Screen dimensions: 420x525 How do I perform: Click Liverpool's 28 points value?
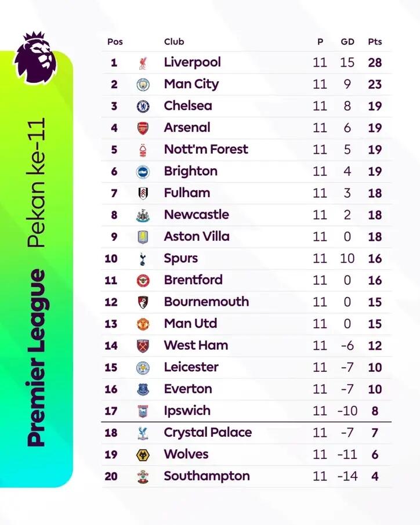pos(375,63)
